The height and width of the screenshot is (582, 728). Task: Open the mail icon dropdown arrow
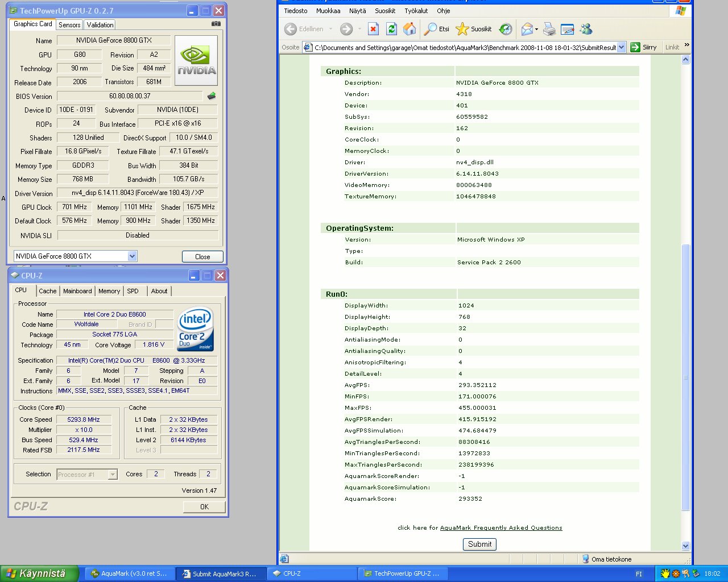click(x=536, y=29)
